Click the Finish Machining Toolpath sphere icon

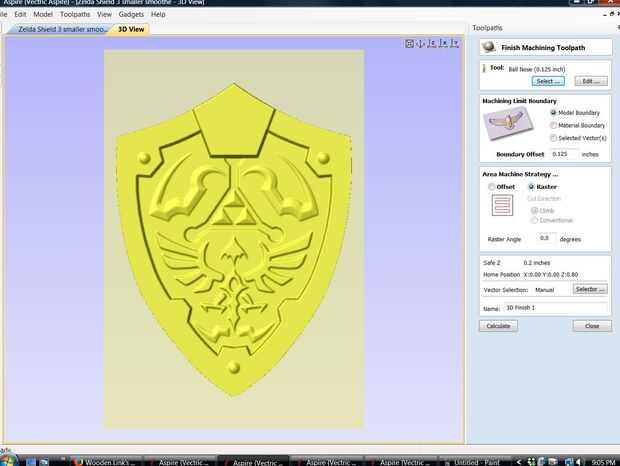point(489,47)
